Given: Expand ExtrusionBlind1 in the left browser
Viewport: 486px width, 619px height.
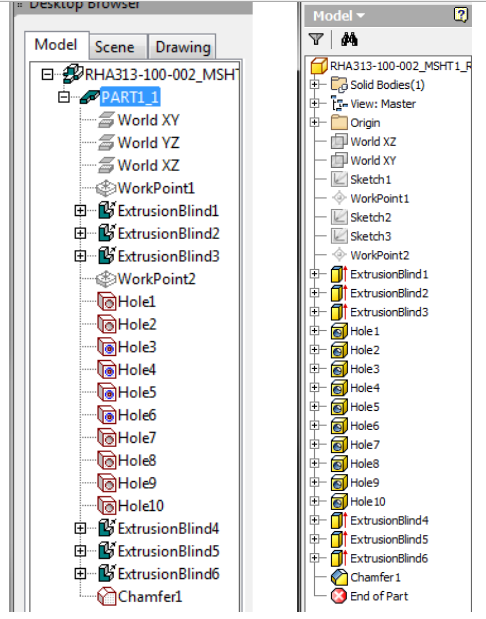Looking at the screenshot, I should [x=80, y=211].
